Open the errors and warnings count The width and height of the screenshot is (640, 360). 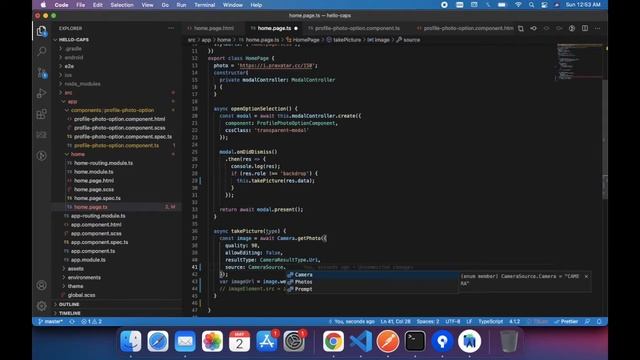pyautogui.click(x=91, y=322)
